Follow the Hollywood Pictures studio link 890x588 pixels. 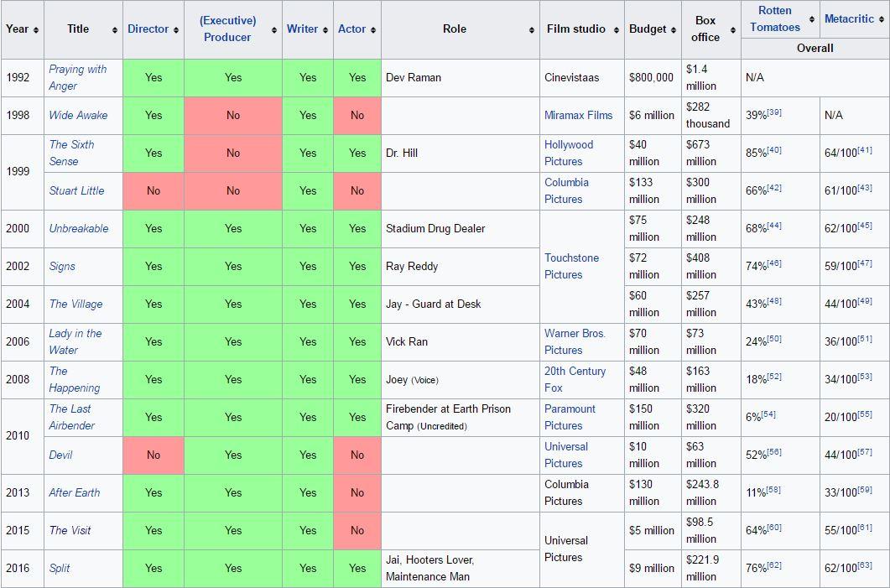569,153
